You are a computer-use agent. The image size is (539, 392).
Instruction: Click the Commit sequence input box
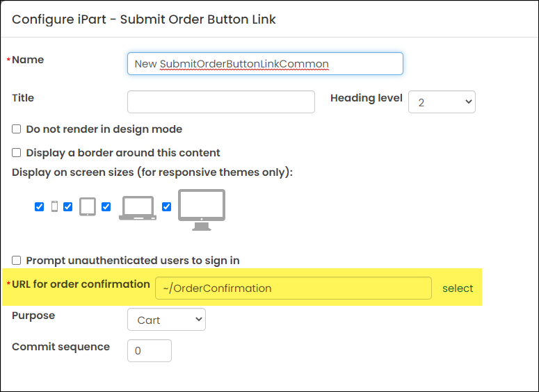150,351
